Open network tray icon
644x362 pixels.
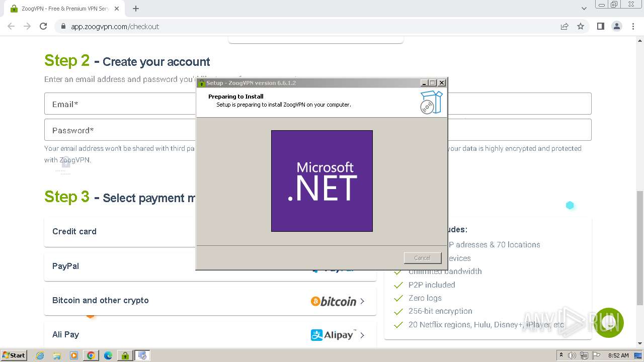[x=584, y=355]
